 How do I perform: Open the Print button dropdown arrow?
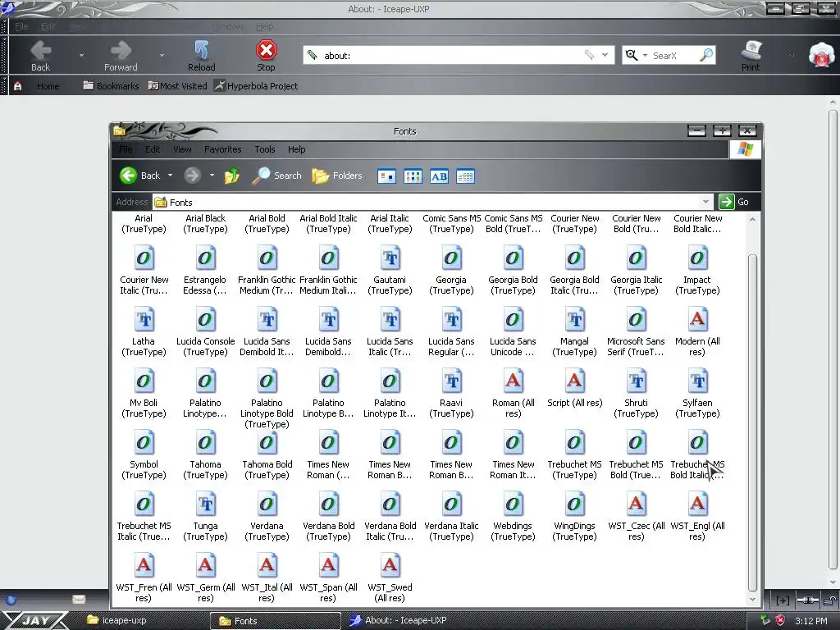point(792,55)
